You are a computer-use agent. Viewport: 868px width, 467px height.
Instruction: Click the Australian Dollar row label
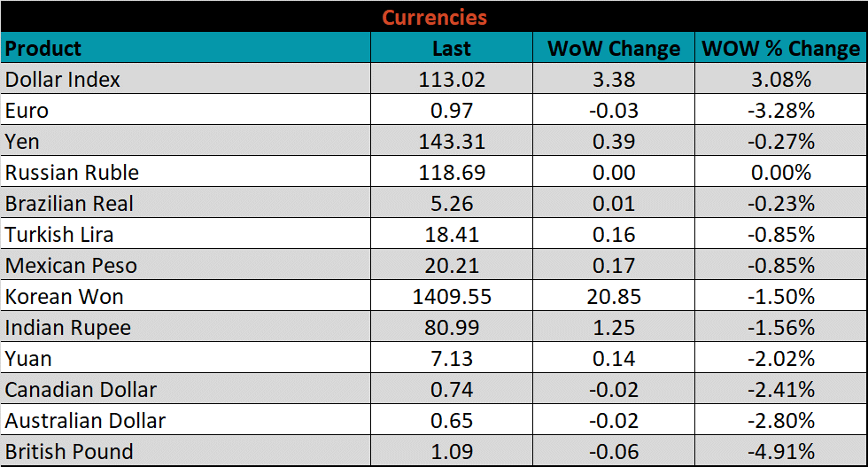coord(85,421)
